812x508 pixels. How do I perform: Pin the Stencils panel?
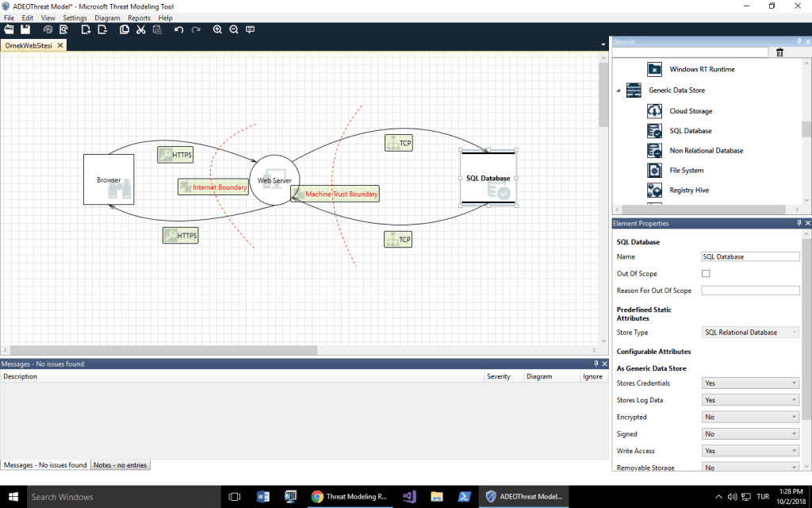[x=799, y=41]
